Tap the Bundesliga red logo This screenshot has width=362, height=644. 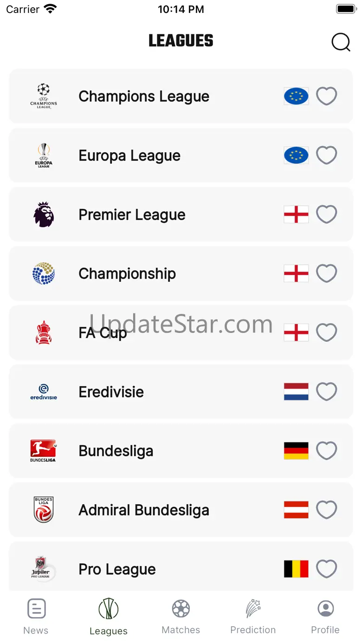43,451
